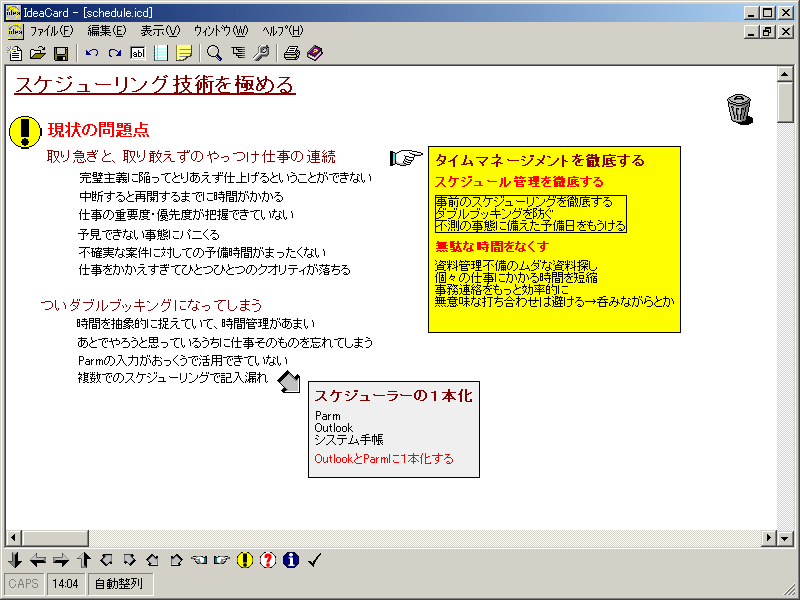Click the Redo arrow icon

[x=115, y=53]
